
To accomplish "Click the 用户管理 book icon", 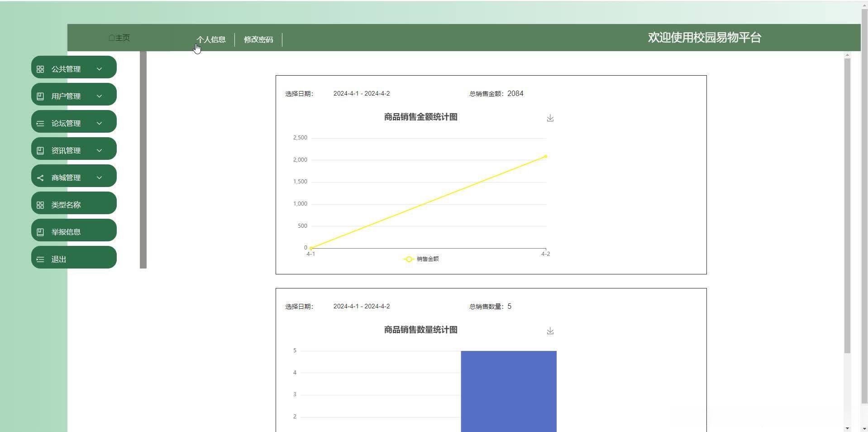I will 40,96.
